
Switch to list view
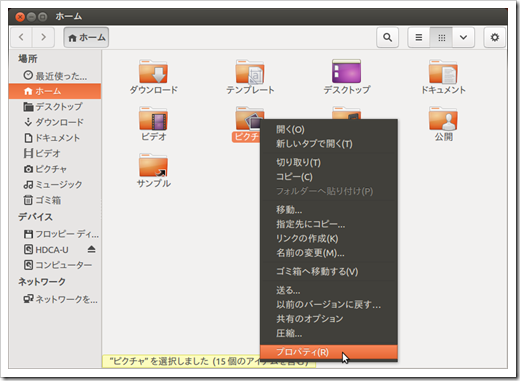point(419,37)
